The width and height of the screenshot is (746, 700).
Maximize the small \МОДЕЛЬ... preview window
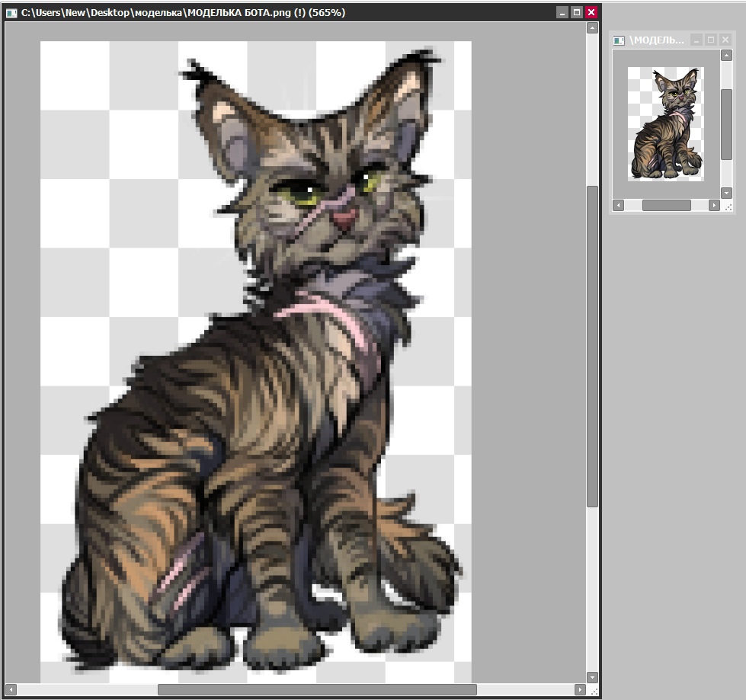pos(711,40)
